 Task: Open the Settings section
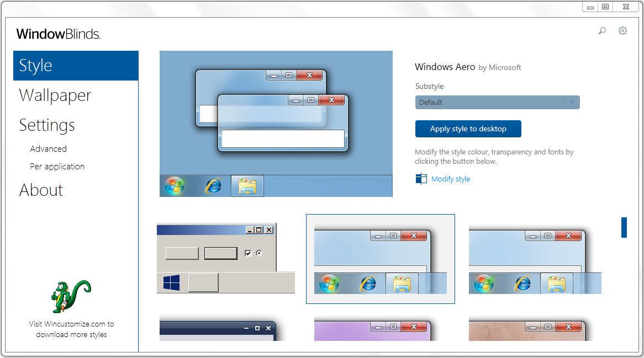[x=46, y=125]
